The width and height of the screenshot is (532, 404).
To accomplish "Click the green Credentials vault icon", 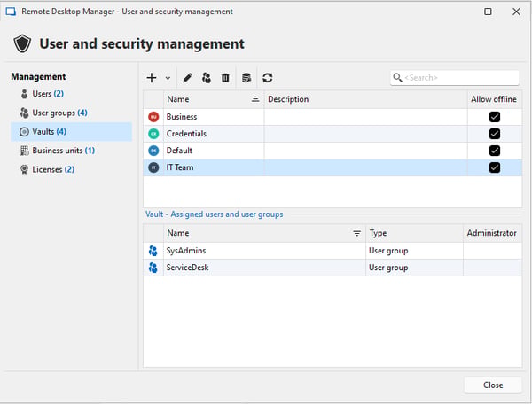I will (153, 134).
